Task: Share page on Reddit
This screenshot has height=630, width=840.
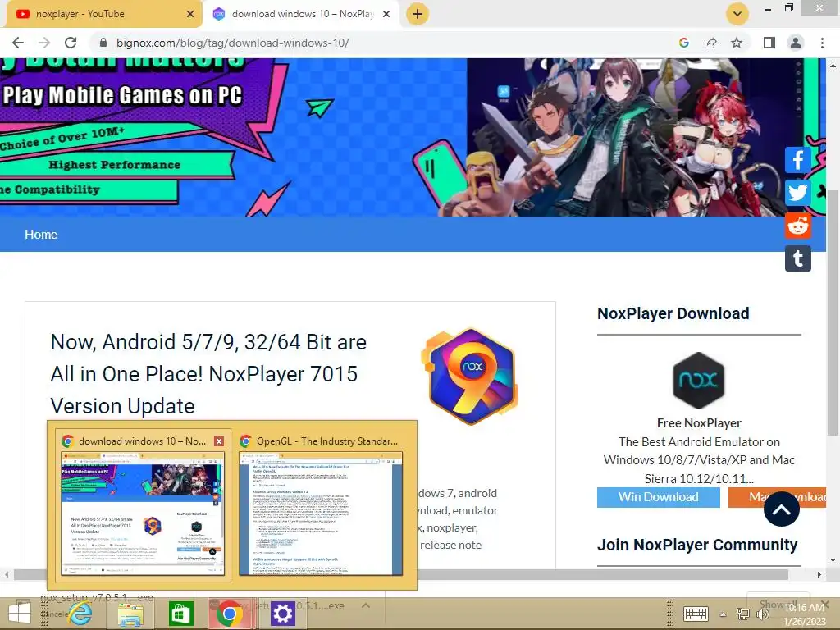Action: point(797,226)
